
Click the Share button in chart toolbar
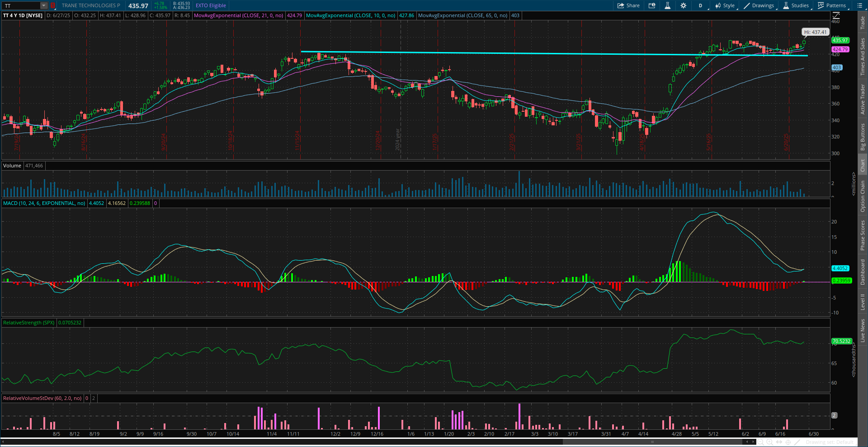point(628,5)
